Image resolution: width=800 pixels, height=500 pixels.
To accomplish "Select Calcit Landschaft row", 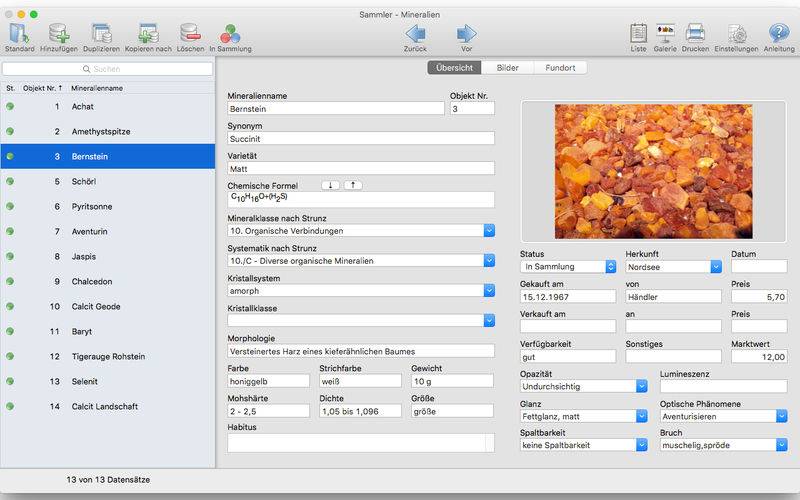I will pos(108,407).
